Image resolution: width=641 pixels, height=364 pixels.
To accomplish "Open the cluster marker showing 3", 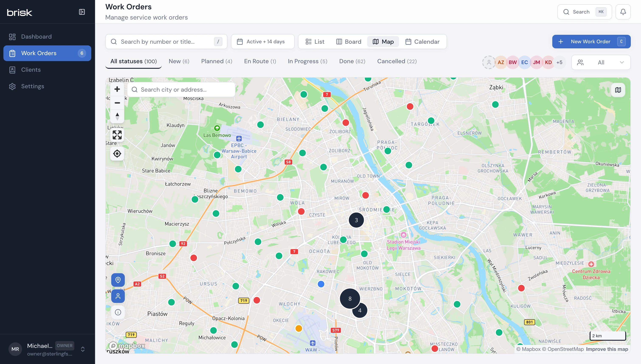I will coord(356,220).
